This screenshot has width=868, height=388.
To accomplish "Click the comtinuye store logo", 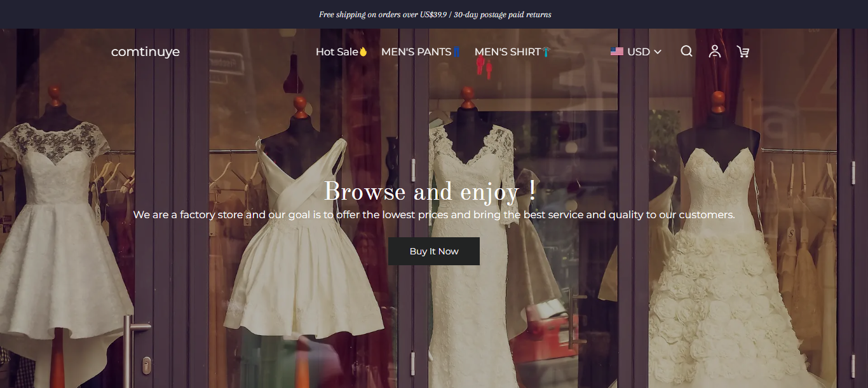I will point(146,52).
